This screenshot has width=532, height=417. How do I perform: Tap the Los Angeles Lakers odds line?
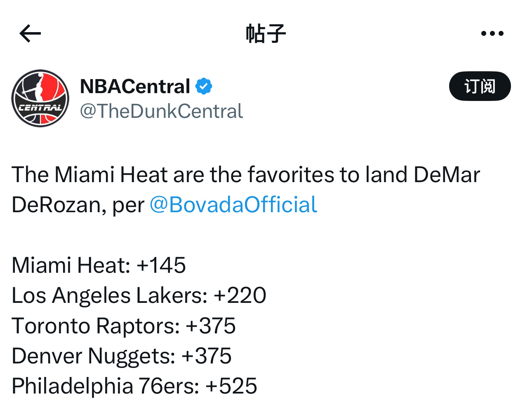click(139, 295)
